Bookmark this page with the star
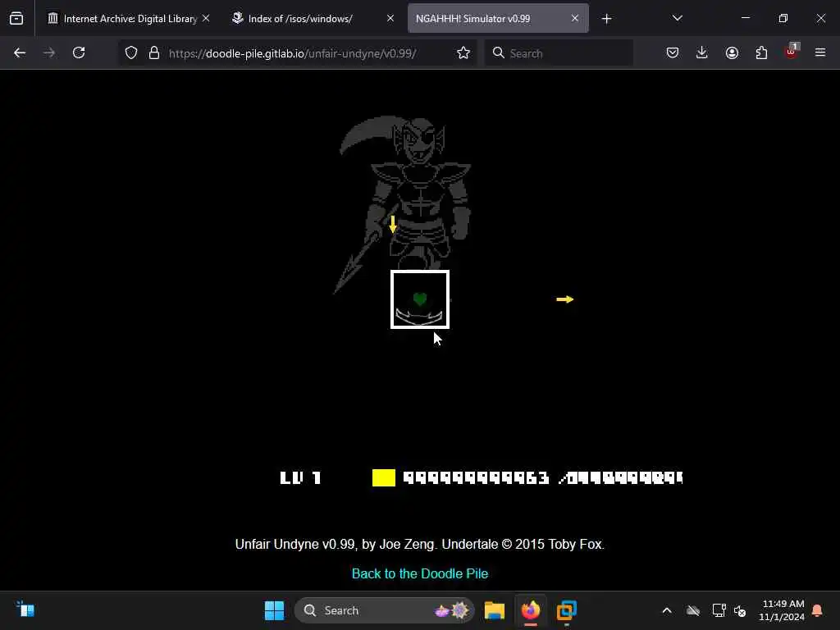Screen dimensions: 840x630 pyautogui.click(x=463, y=53)
